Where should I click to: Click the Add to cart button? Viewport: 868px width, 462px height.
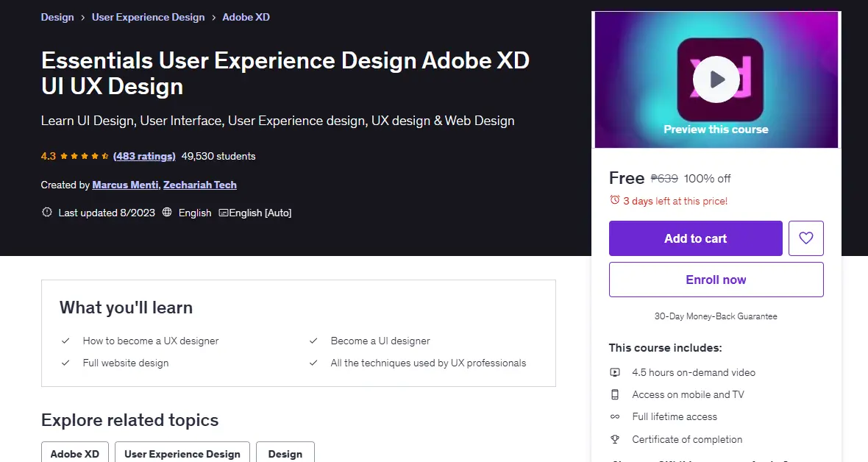click(x=695, y=238)
